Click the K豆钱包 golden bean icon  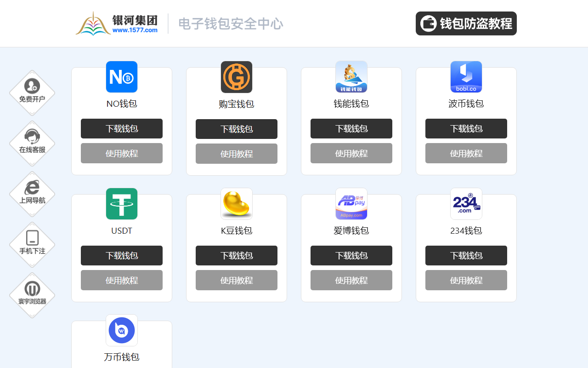[237, 204]
